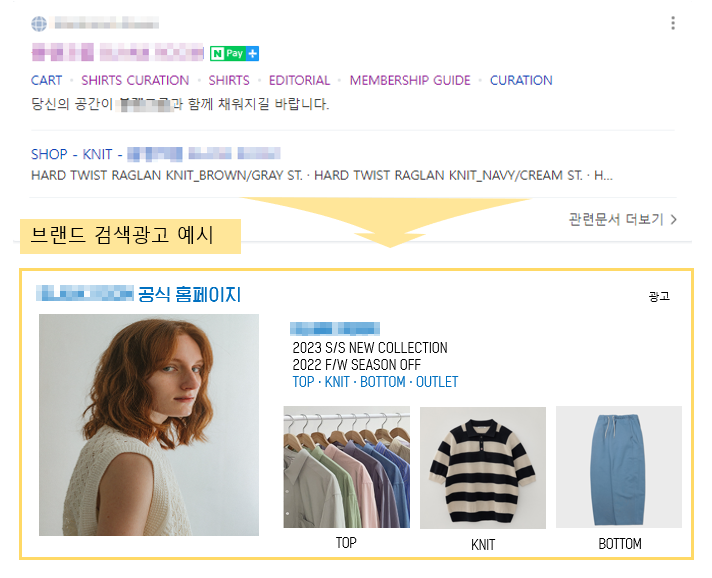Open the MEMBERSHIP GUIDE link

(x=410, y=80)
